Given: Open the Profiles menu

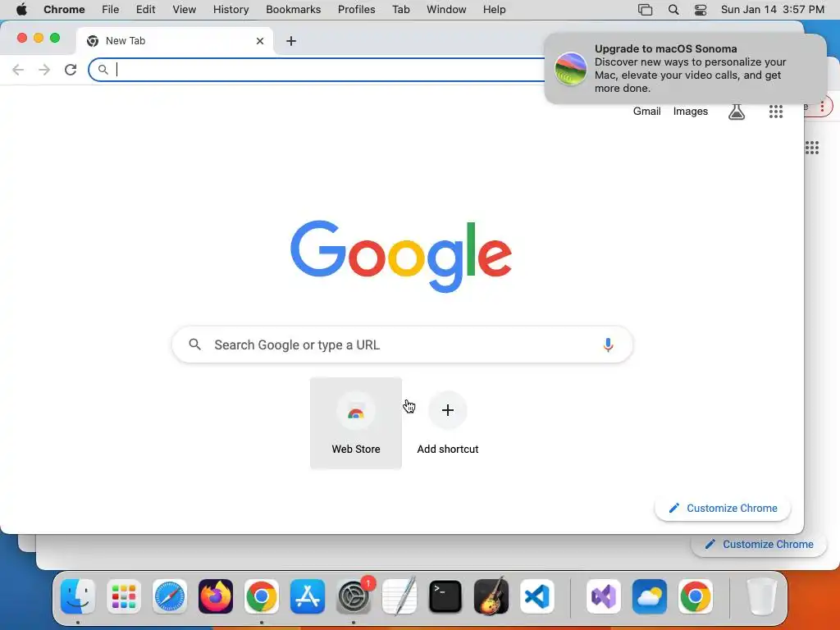Looking at the screenshot, I should point(356,10).
